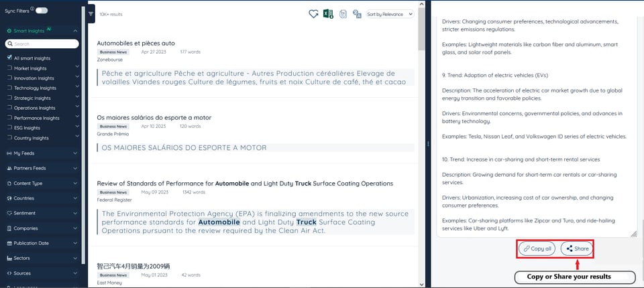Open the Os maiores salários article

(x=154, y=117)
